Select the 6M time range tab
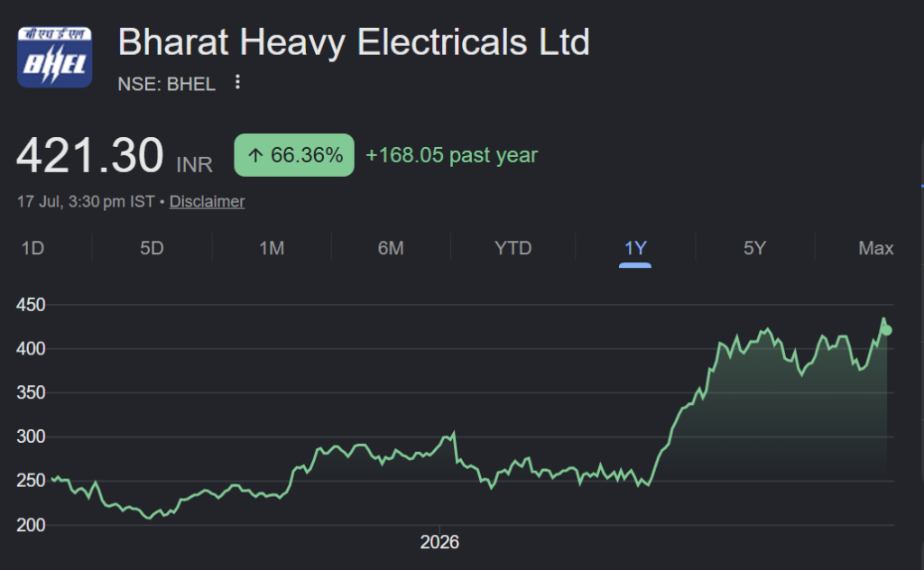The image size is (924, 570). (391, 248)
